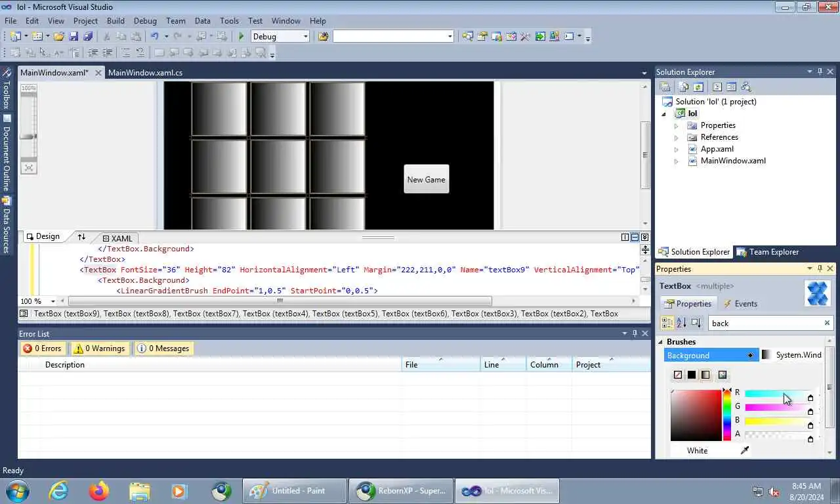The width and height of the screenshot is (840, 504).
Task: Select the Image Brush icon
Action: click(x=723, y=375)
